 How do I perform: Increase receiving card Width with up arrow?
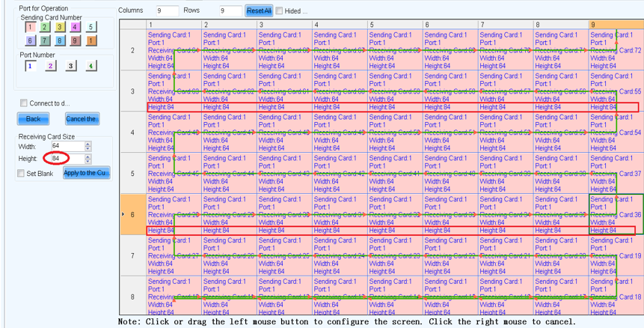[88, 144]
